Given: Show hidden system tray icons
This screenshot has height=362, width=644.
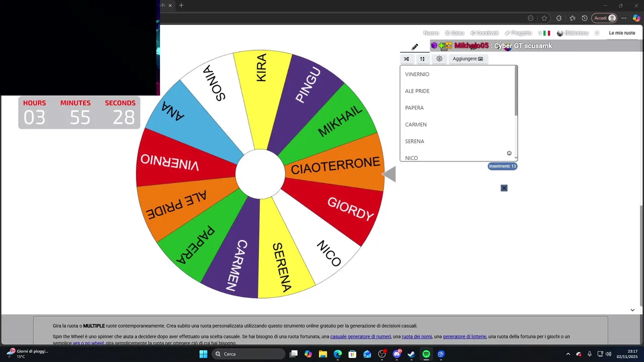Looking at the screenshot, I should click(x=568, y=354).
